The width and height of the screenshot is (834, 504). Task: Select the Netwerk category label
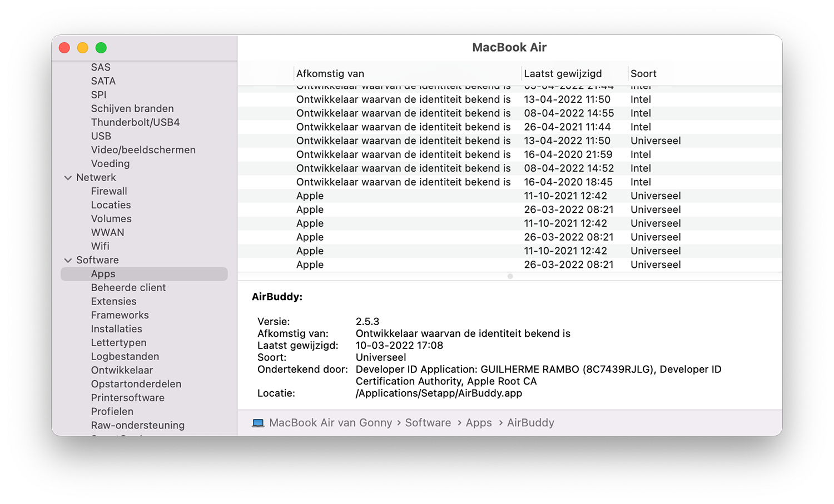(96, 177)
